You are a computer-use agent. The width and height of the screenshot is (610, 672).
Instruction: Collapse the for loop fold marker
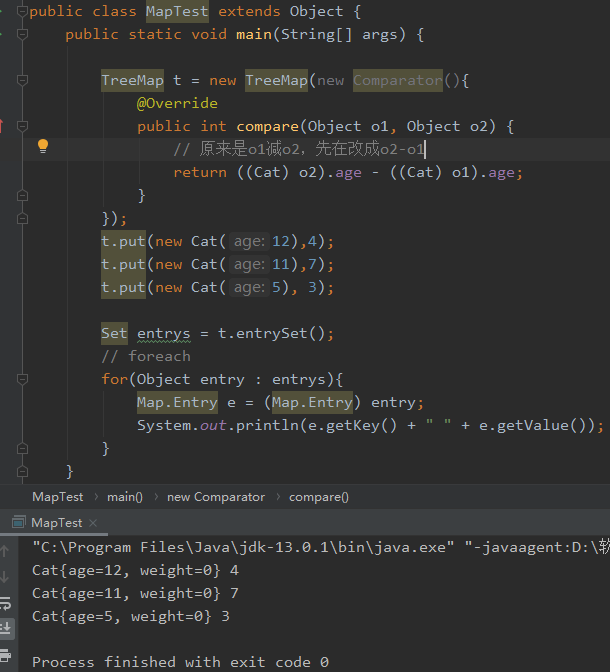(22, 379)
